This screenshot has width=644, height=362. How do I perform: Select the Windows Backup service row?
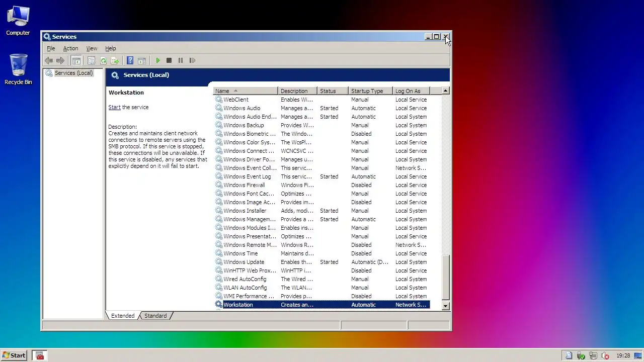(322, 125)
